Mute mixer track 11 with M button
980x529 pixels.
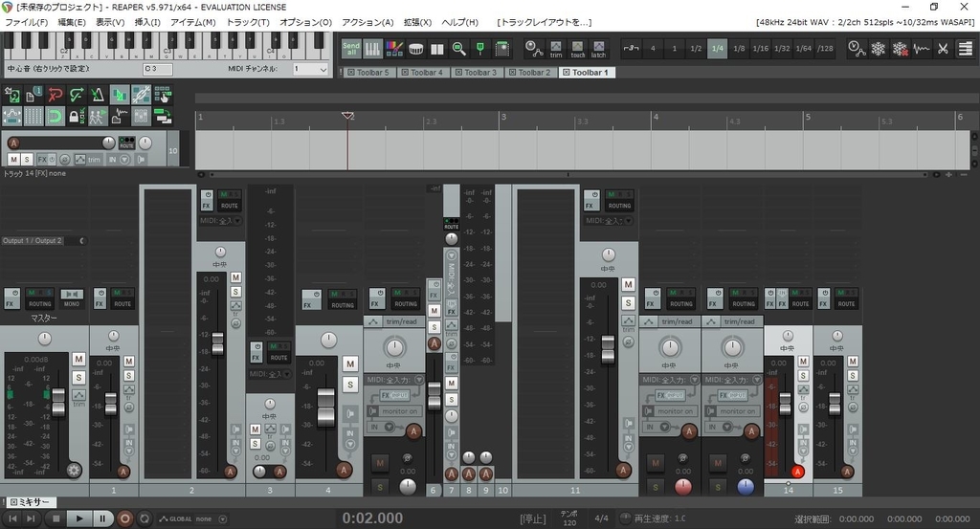pos(628,285)
